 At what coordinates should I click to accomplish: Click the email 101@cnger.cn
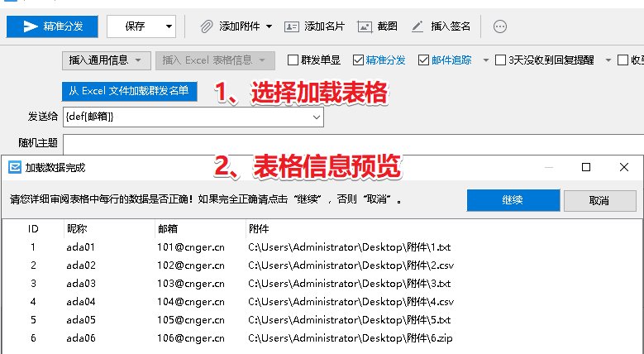tap(191, 247)
